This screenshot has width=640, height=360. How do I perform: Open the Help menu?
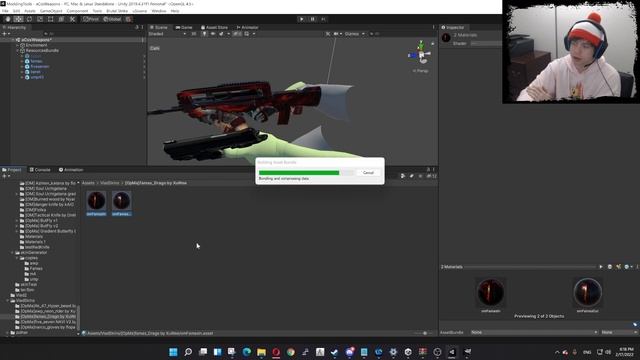click(175, 11)
